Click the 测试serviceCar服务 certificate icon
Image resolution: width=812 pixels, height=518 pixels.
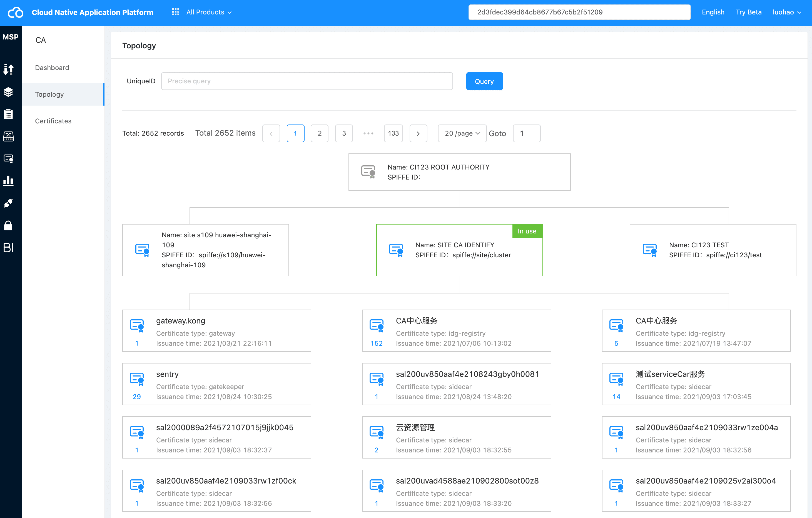click(616, 379)
